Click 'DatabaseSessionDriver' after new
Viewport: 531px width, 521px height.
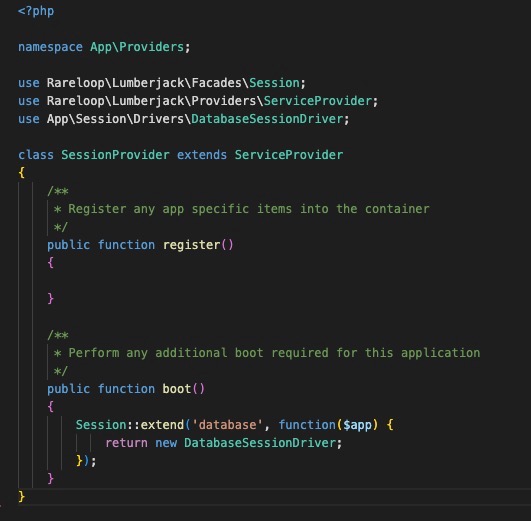click(260, 443)
